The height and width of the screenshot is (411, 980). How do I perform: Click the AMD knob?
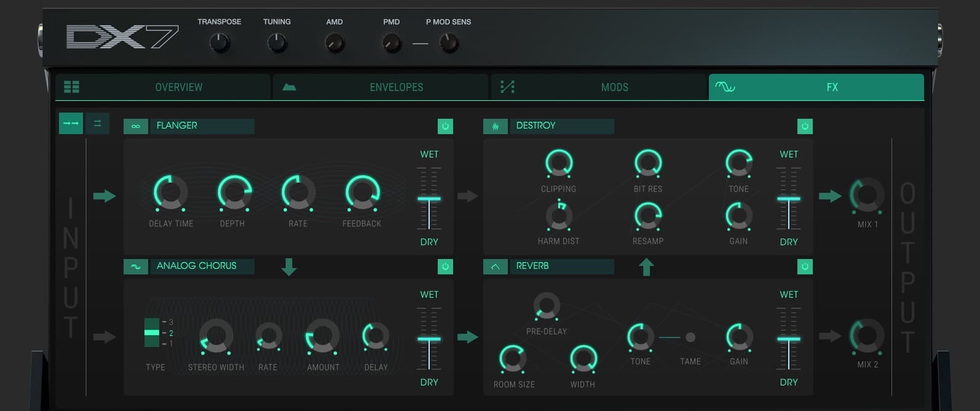(x=334, y=43)
